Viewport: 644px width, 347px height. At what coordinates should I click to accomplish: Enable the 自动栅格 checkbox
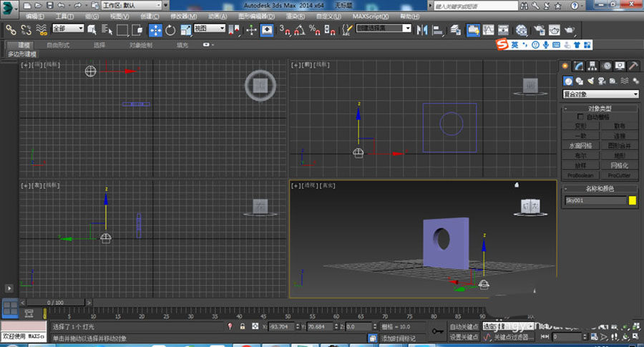[x=580, y=117]
